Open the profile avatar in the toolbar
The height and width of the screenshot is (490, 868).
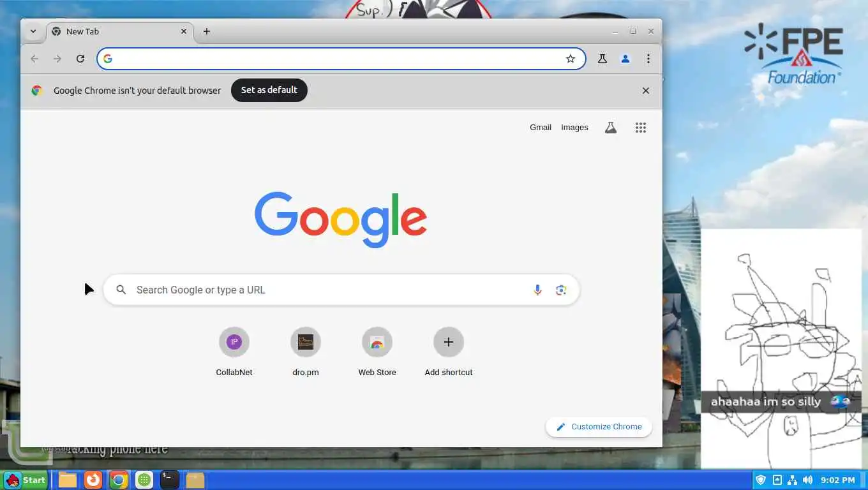pyautogui.click(x=625, y=59)
